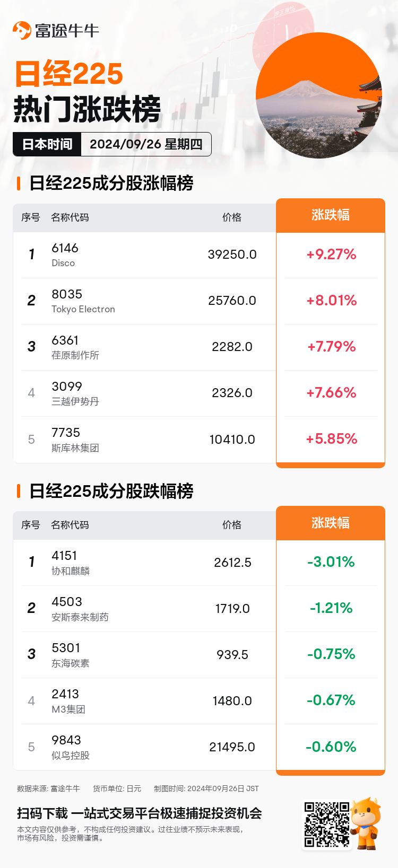Select the 涨跌幅 header in losers table
The image size is (398, 868).
point(330,523)
